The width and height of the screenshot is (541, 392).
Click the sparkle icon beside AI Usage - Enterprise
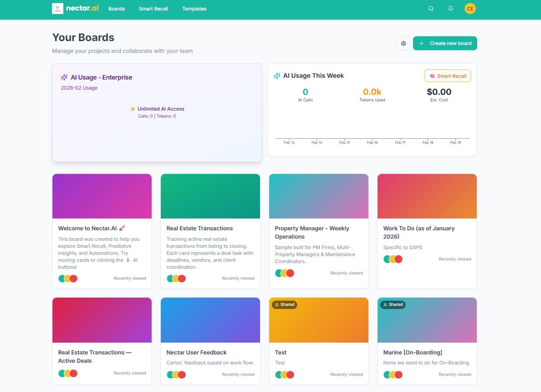[x=64, y=77]
